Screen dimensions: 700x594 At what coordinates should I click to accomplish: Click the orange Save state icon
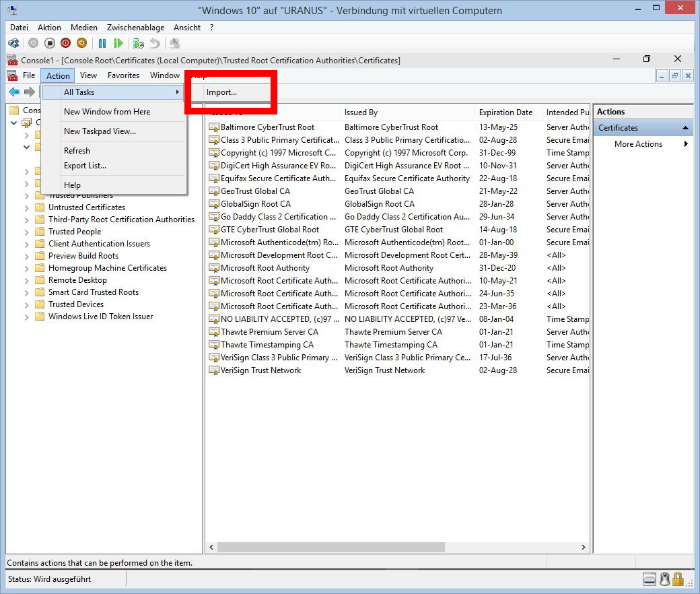tap(81, 43)
